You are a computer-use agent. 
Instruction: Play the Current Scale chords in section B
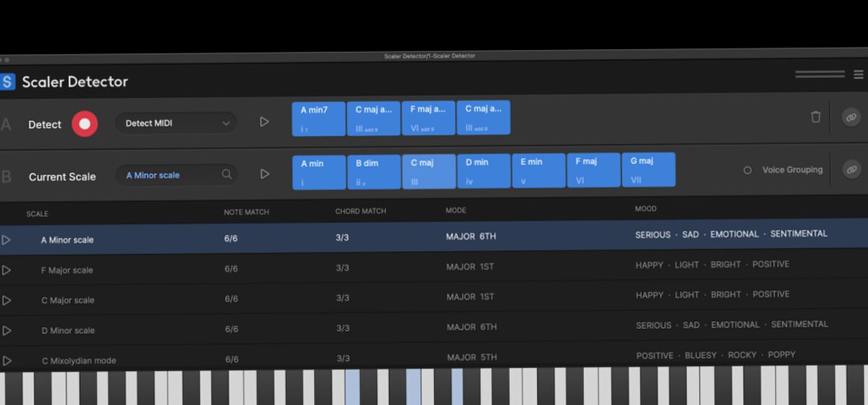click(265, 174)
